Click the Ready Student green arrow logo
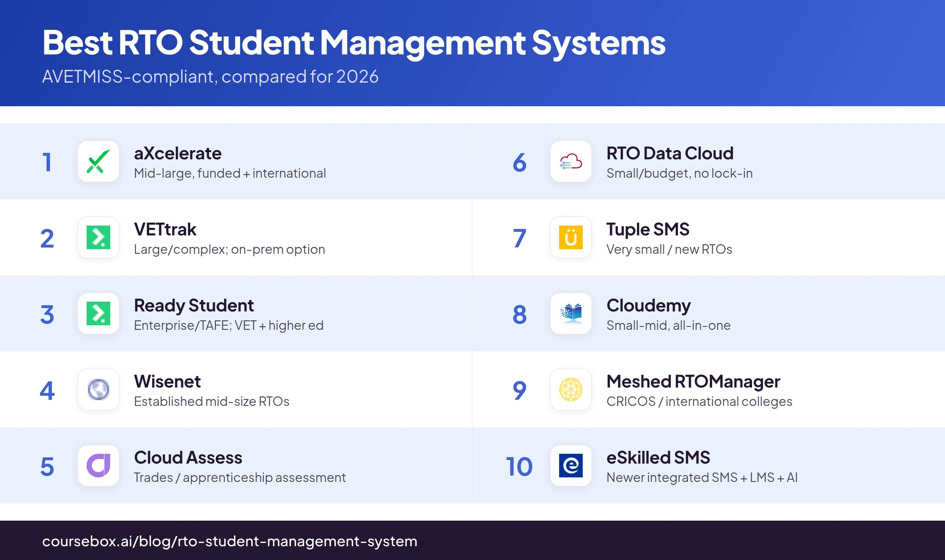Screen dimensions: 945x560 point(98,313)
